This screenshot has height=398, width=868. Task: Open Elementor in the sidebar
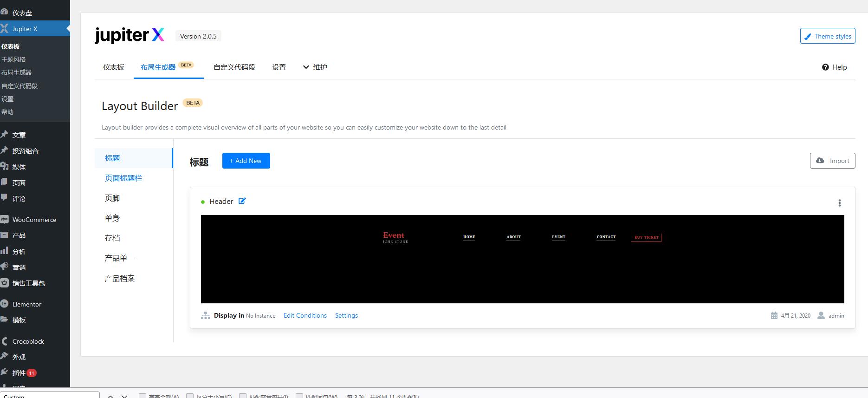(27, 304)
